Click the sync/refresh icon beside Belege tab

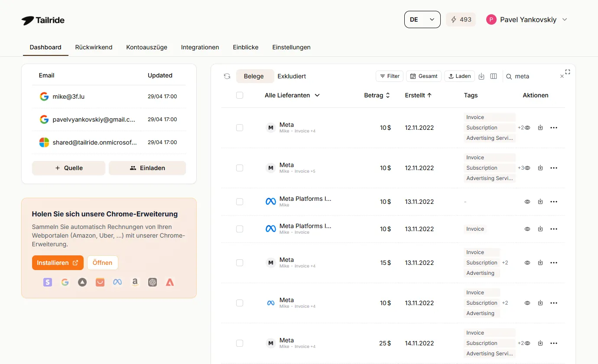227,76
